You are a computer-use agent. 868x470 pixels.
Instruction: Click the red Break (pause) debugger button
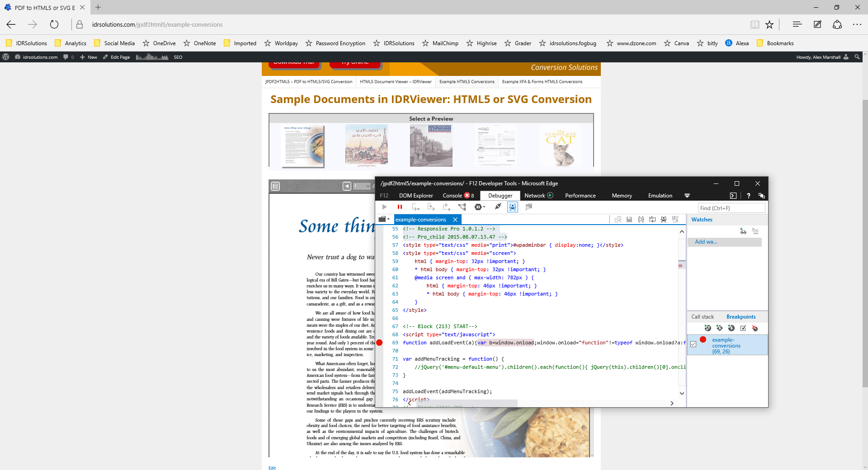click(400, 207)
